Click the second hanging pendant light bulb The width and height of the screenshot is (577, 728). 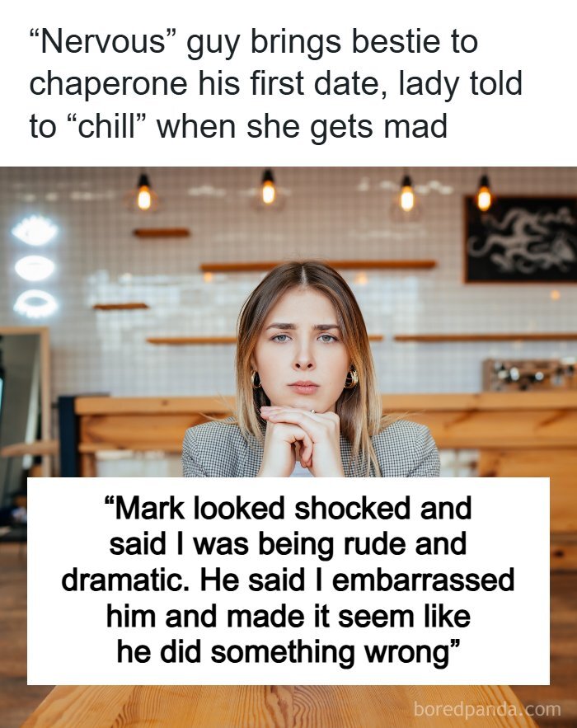point(269,190)
